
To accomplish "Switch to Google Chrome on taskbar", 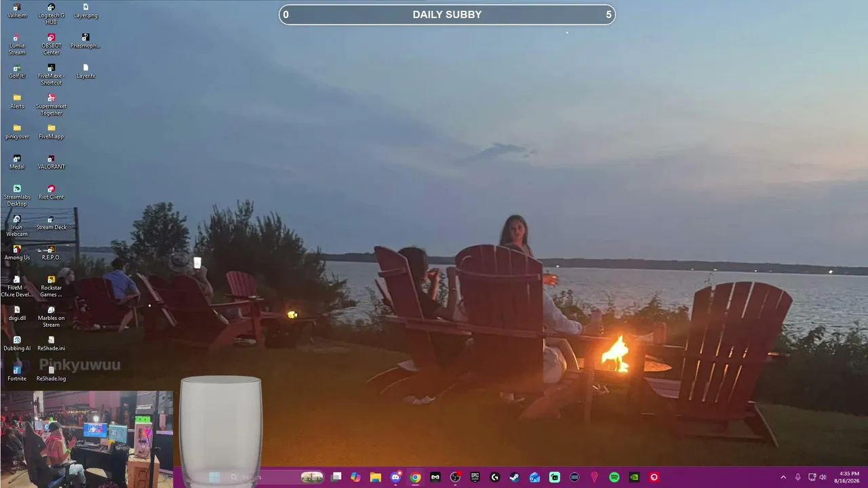I will point(416,477).
